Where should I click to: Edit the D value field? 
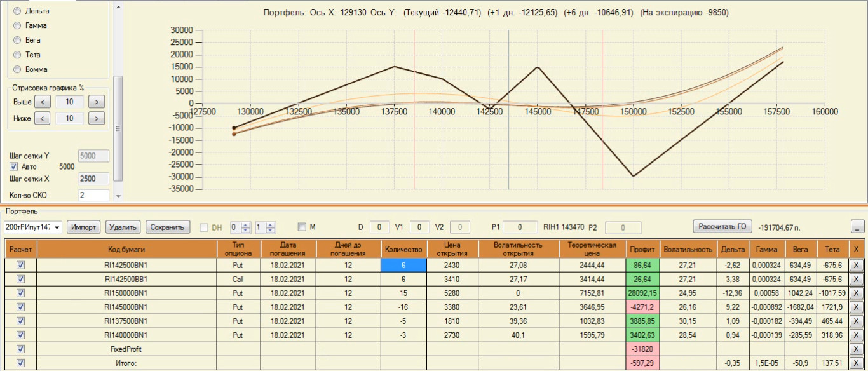coord(379,227)
